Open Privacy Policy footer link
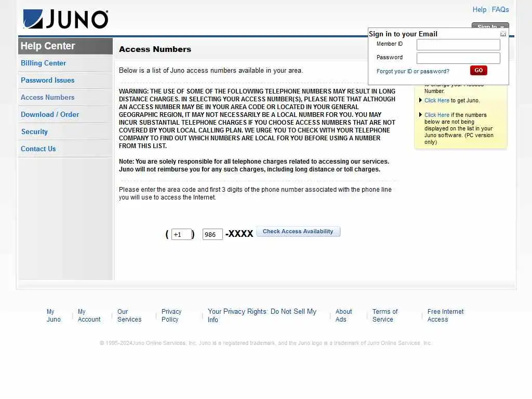The image size is (532, 399). click(x=171, y=315)
